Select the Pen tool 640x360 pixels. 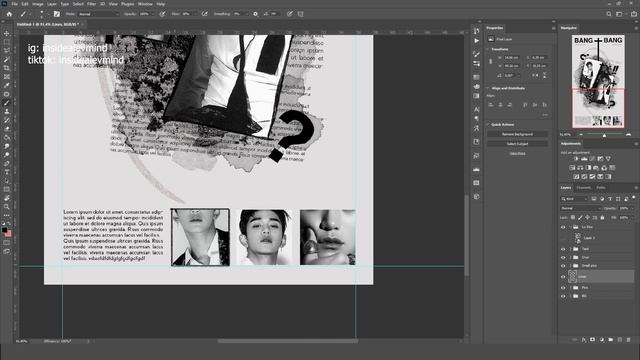point(7,163)
